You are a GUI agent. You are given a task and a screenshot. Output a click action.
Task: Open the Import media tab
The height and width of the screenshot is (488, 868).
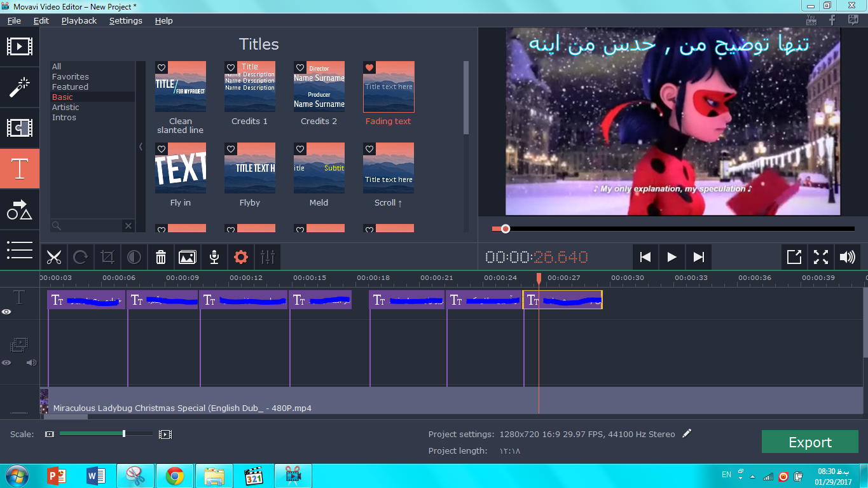coord(20,46)
